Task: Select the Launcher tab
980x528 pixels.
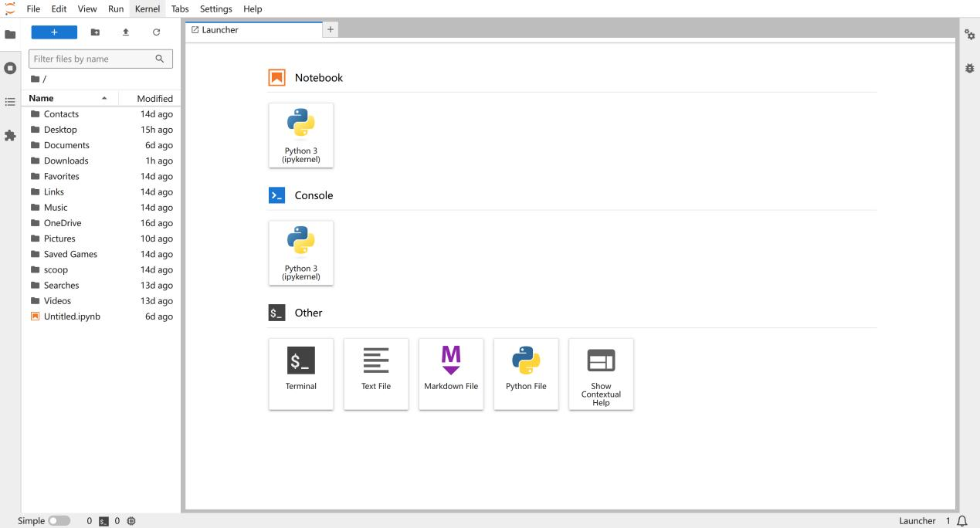Action: [253, 29]
